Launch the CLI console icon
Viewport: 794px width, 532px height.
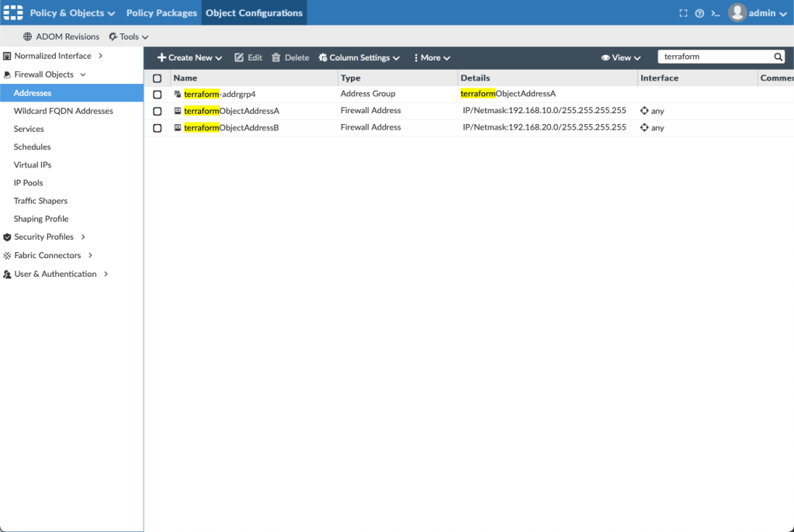point(716,13)
